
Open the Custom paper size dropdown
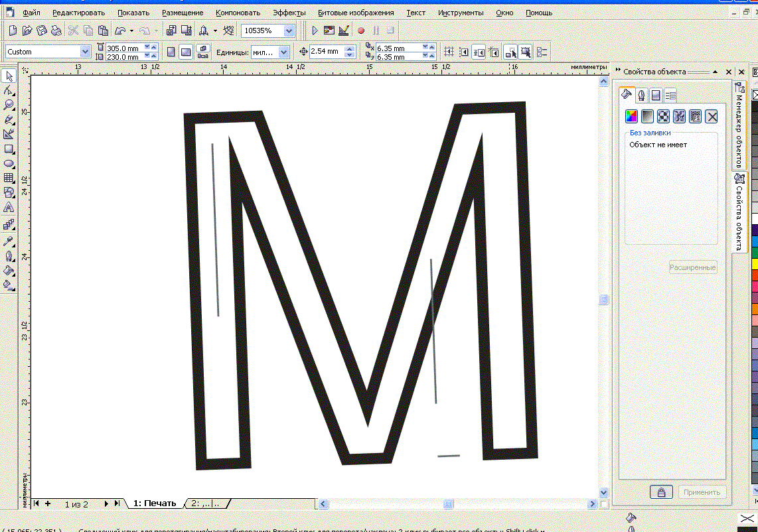pyautogui.click(x=85, y=52)
